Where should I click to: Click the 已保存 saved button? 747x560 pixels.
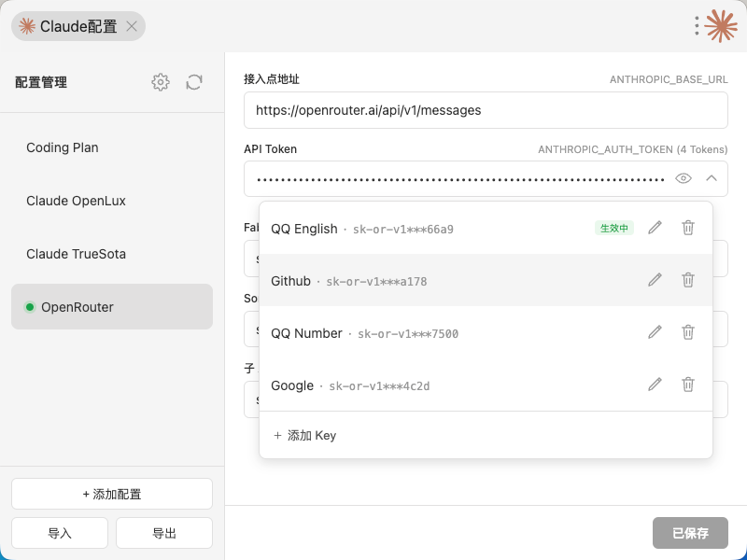tap(690, 533)
